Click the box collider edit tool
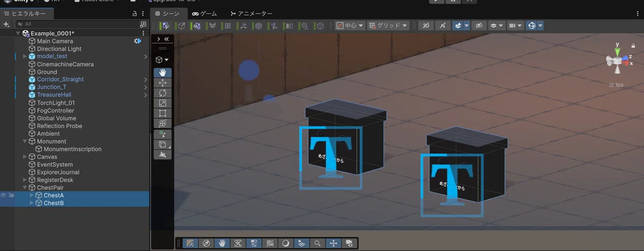Viewport: 644px width, 251px height. (163, 144)
